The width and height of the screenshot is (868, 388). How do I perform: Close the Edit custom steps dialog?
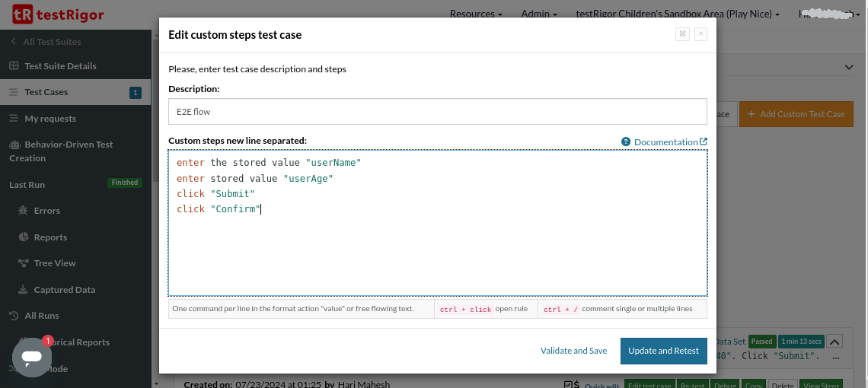pyautogui.click(x=700, y=34)
